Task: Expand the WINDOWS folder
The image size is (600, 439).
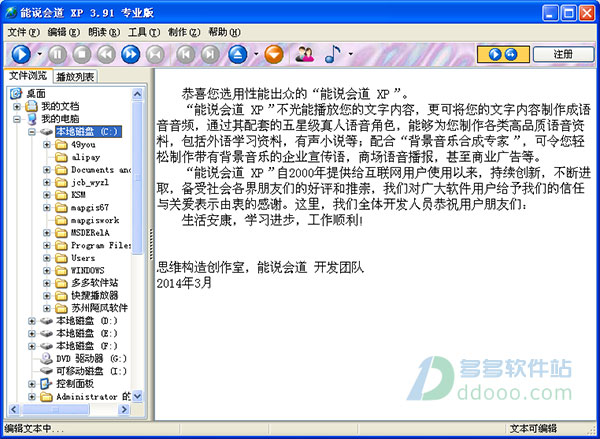Action: [x=47, y=271]
